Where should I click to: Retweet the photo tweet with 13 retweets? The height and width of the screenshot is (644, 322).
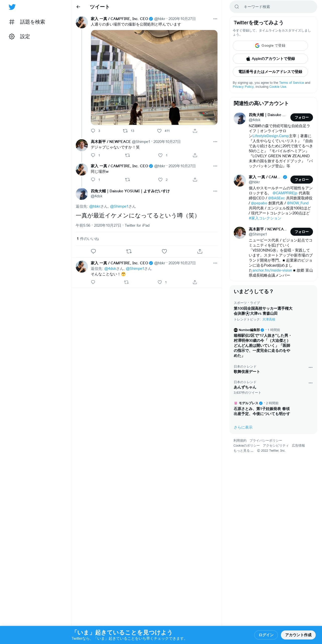[125, 131]
